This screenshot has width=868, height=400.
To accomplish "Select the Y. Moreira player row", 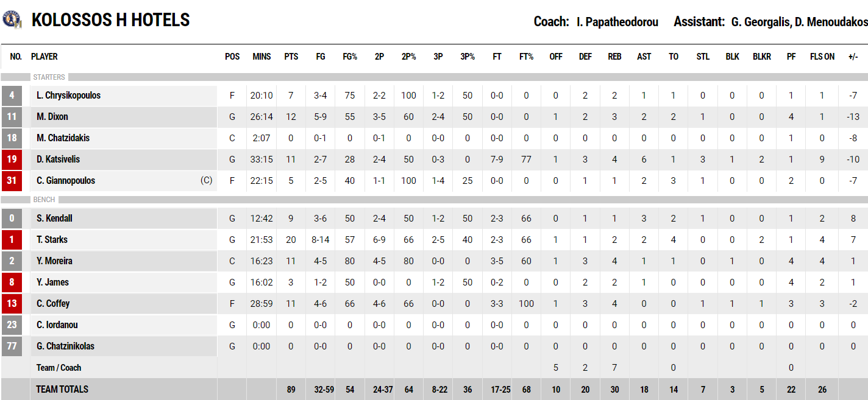I will [434, 261].
